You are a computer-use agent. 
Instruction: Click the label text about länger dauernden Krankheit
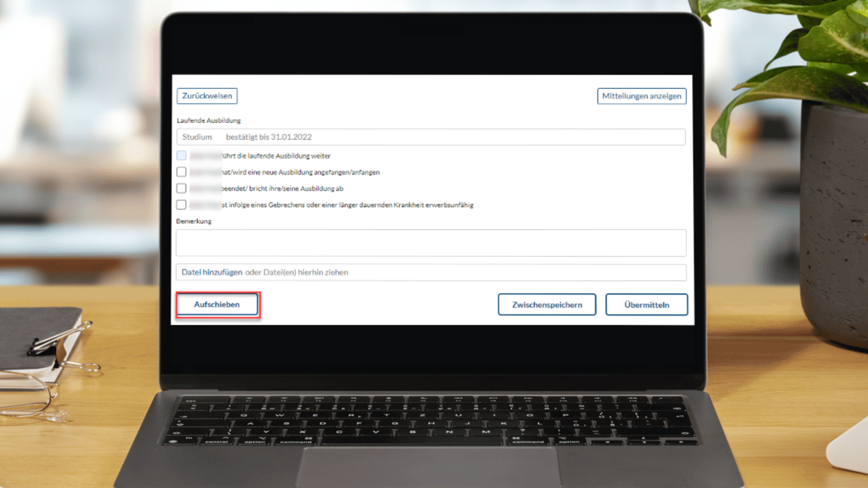pyautogui.click(x=347, y=205)
